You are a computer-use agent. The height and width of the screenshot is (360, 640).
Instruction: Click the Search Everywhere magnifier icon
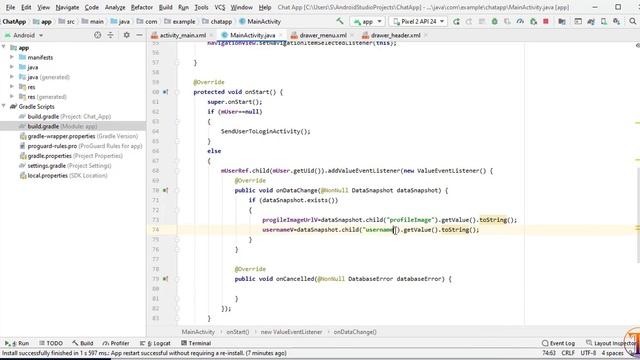pos(633,21)
